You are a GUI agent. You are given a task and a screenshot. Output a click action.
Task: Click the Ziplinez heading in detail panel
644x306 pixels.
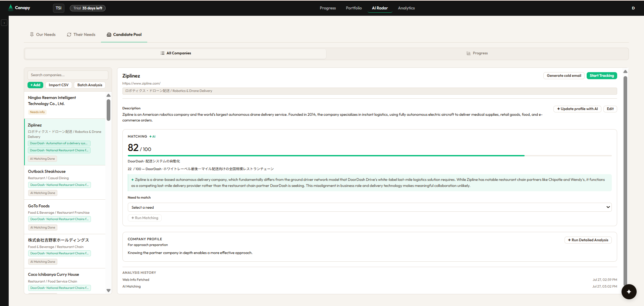131,76
